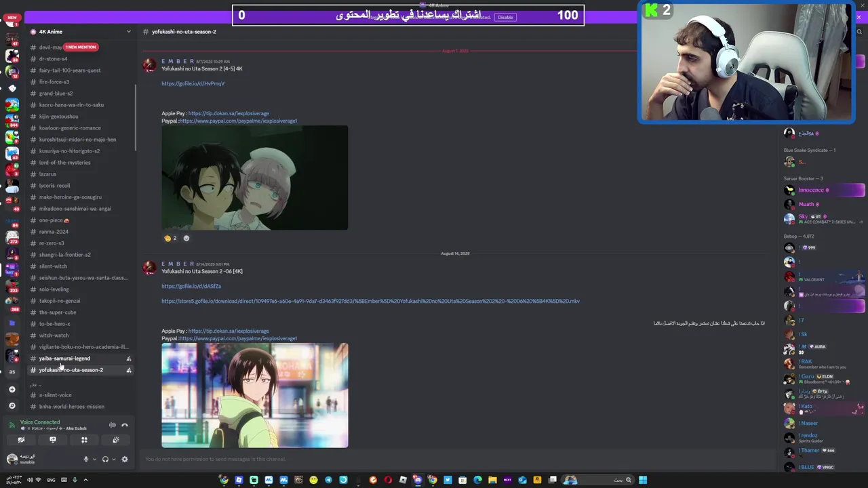Collapse the movies category above a-silent-voice
Image resolution: width=868 pixels, height=488 pixels.
click(35, 384)
